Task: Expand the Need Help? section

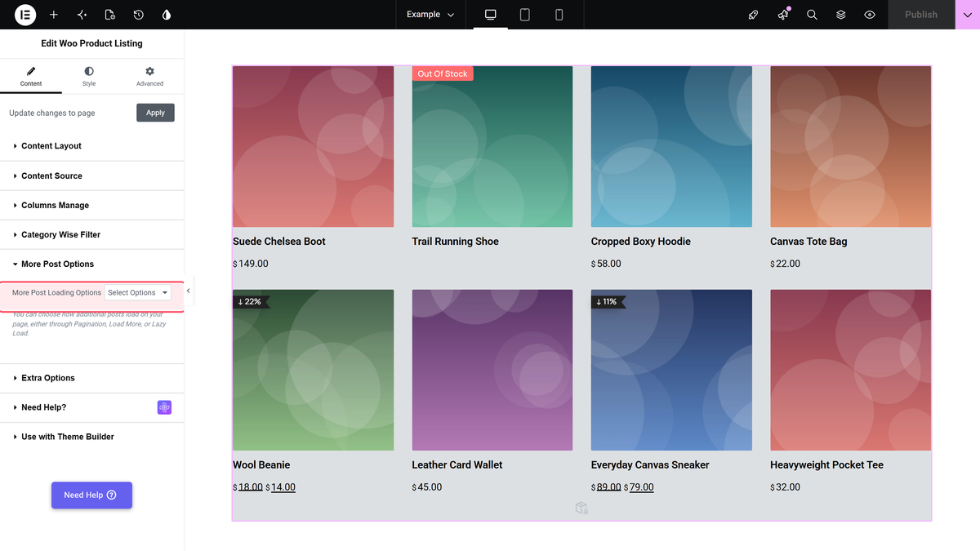Action: pyautogui.click(x=92, y=407)
